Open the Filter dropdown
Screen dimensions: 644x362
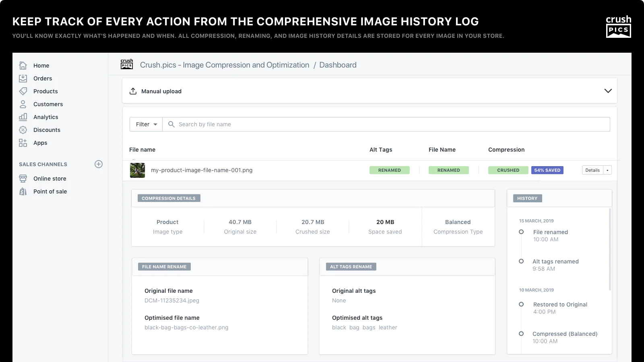coord(146,124)
